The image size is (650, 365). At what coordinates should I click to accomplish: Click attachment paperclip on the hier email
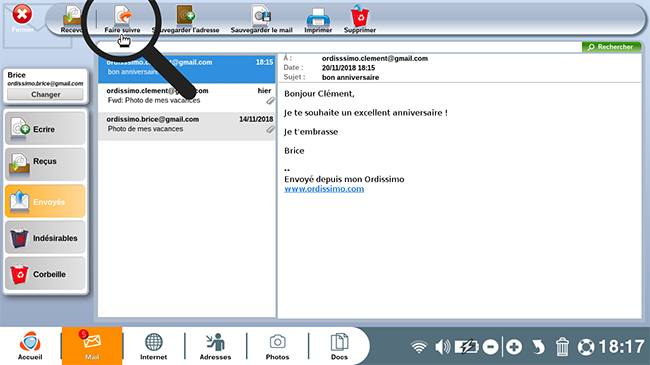pyautogui.click(x=270, y=101)
